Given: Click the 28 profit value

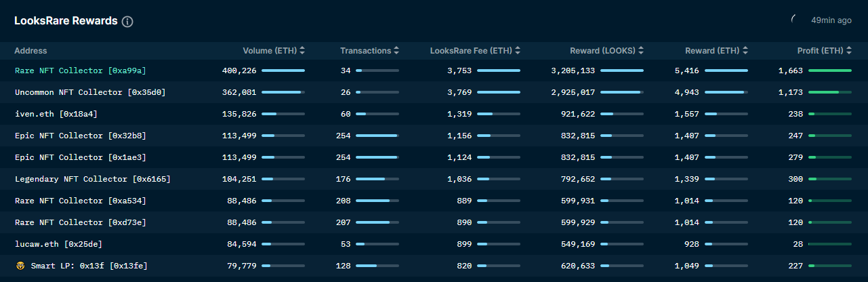Looking at the screenshot, I should tap(798, 244).
